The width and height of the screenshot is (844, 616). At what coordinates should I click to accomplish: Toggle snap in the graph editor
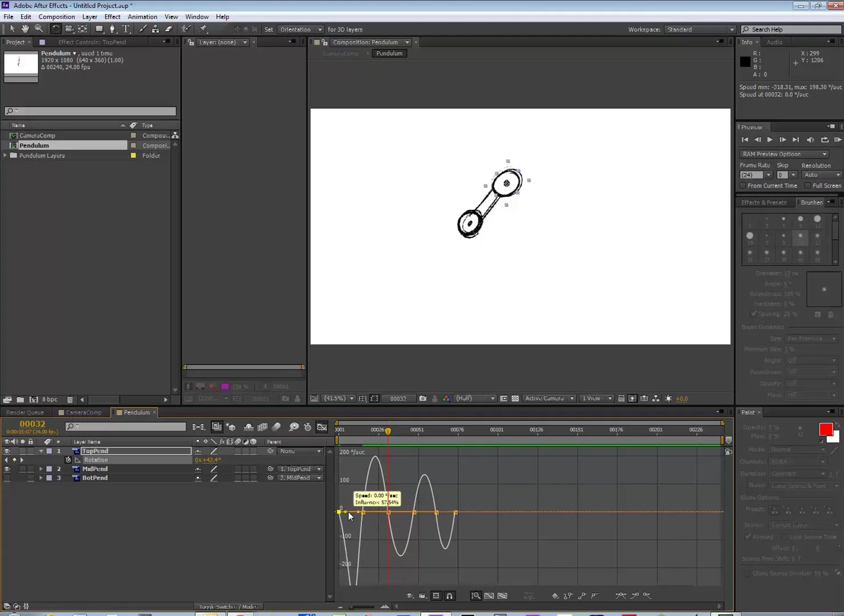[450, 595]
